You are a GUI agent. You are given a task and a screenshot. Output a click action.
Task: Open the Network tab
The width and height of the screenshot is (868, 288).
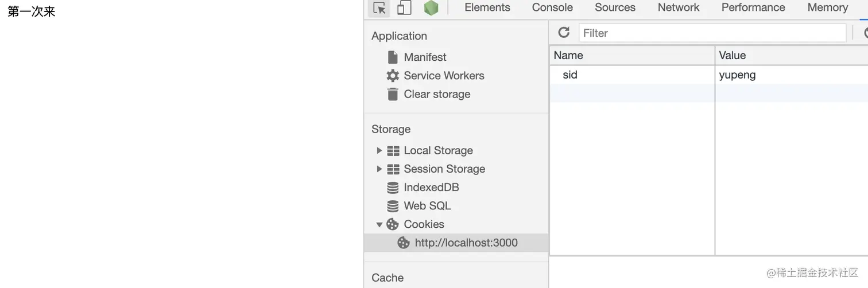click(x=679, y=7)
